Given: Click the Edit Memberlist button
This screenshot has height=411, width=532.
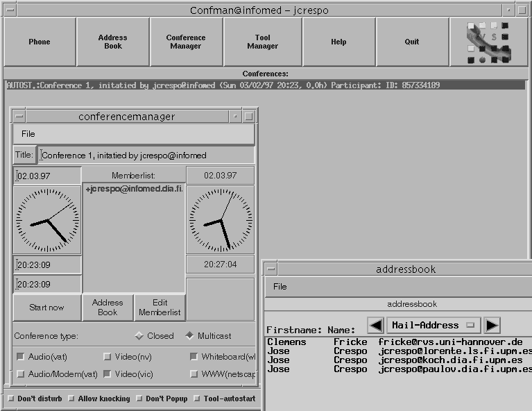Looking at the screenshot, I should point(160,308).
